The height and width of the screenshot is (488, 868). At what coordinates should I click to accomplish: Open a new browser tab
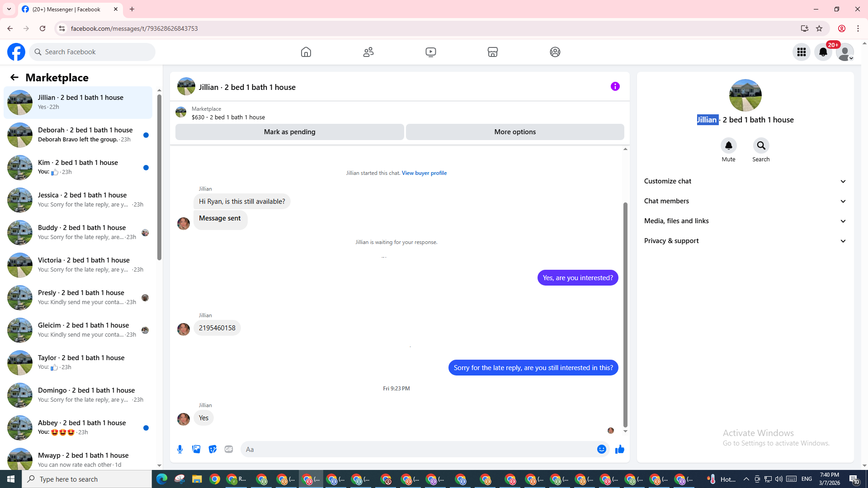[x=132, y=9]
